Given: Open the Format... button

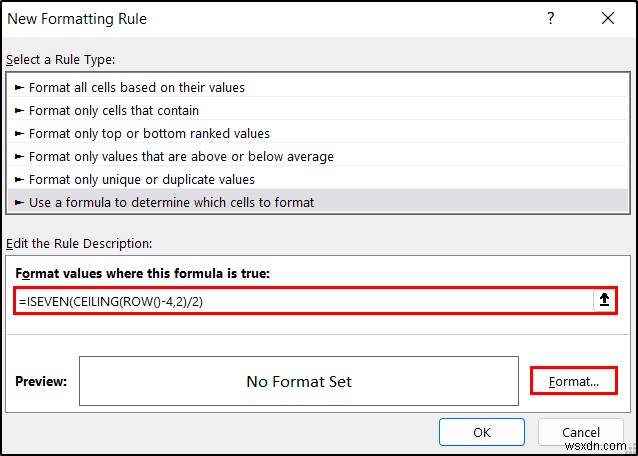Looking at the screenshot, I should click(573, 381).
